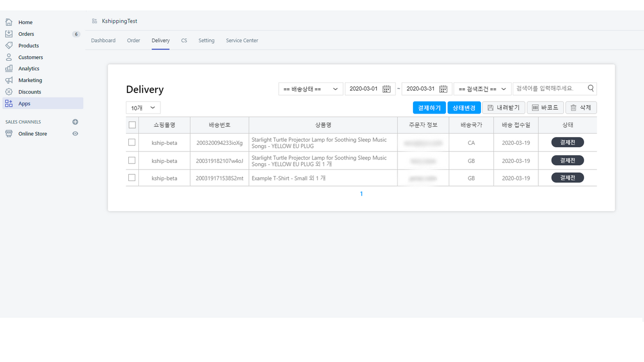Click delivery number 200319182107w4oJ
Viewport: 644px width, 362px height.
[219, 161]
